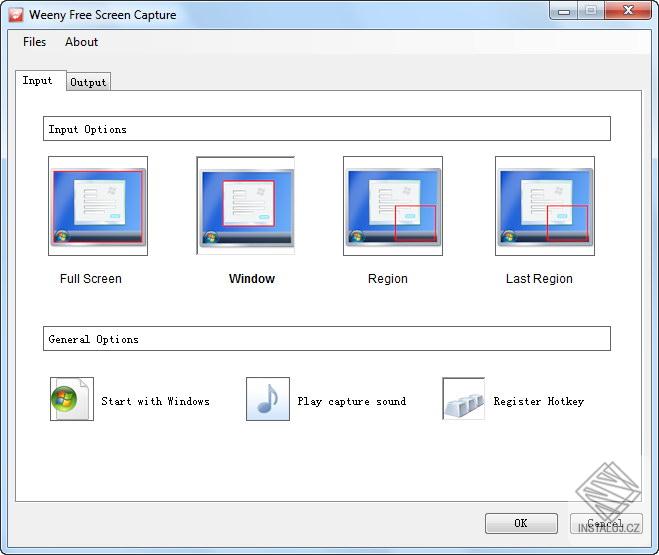Select the Full Screen capture thumbnail
The height and width of the screenshot is (555, 659).
(x=98, y=206)
